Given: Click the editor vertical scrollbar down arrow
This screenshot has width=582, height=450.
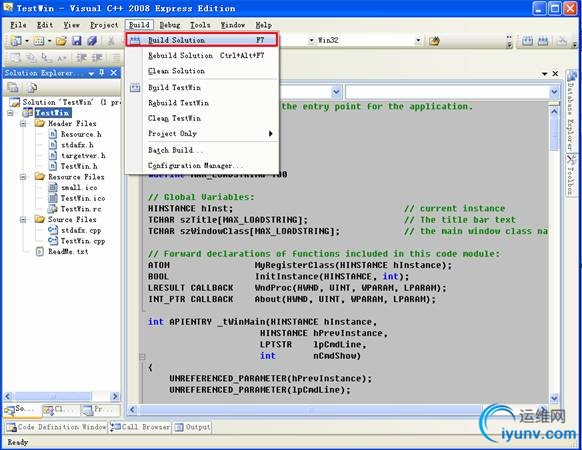Looking at the screenshot, I should [x=554, y=398].
